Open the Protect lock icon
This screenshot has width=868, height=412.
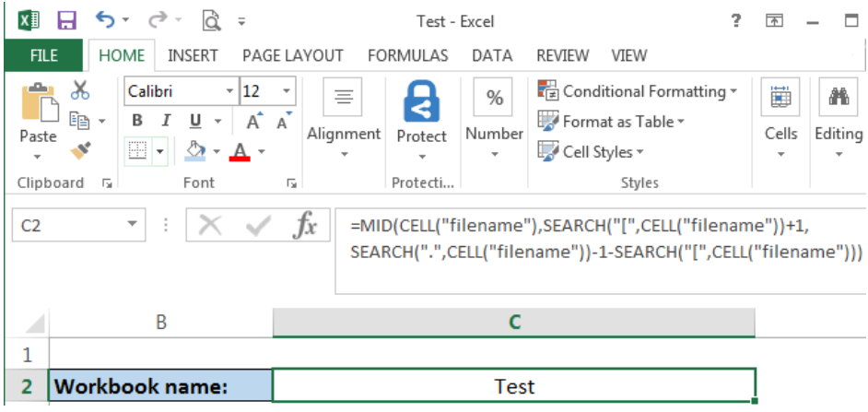coord(421,101)
